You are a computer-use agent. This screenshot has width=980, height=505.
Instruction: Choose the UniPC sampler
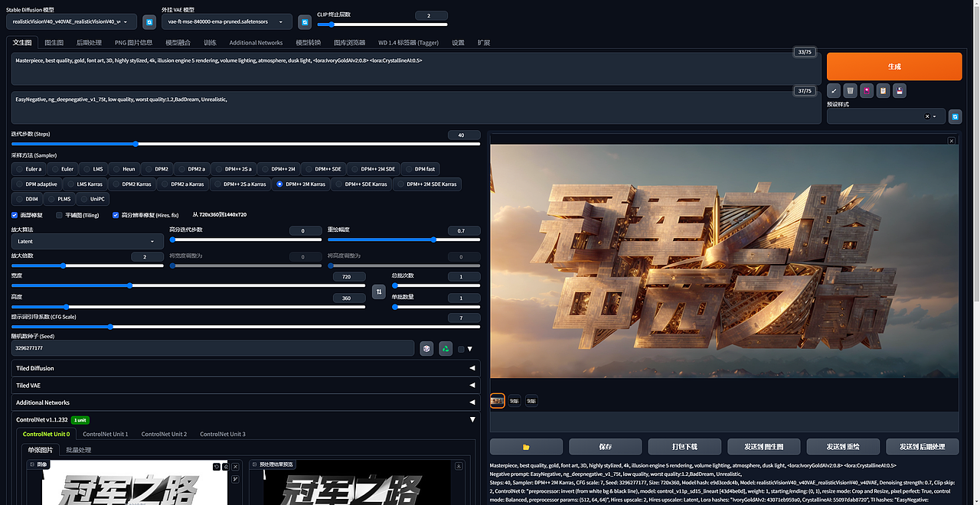pos(93,199)
